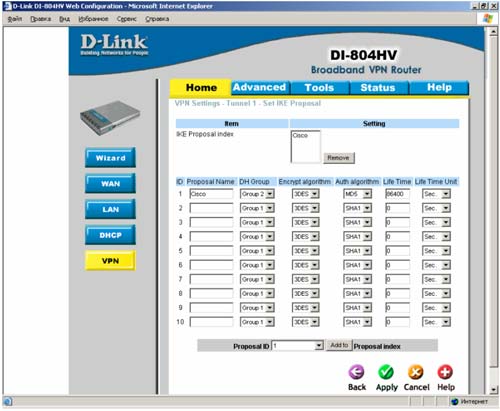Switch to the Tools tab
The width and height of the screenshot is (500, 411).
pyautogui.click(x=319, y=88)
